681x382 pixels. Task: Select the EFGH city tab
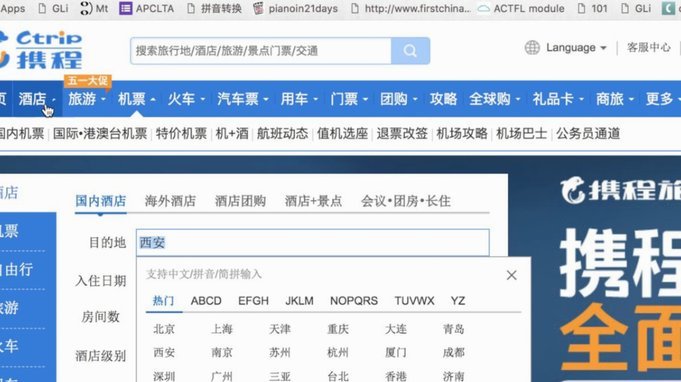point(253,301)
